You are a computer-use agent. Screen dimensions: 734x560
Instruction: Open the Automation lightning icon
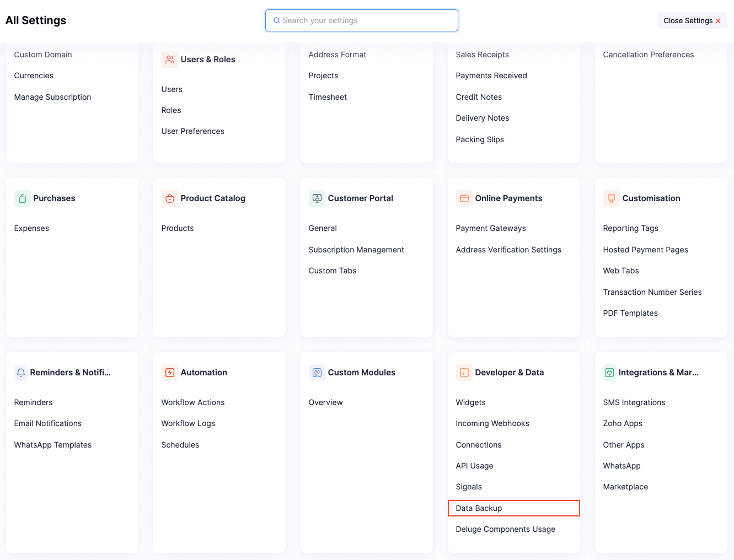[169, 372]
